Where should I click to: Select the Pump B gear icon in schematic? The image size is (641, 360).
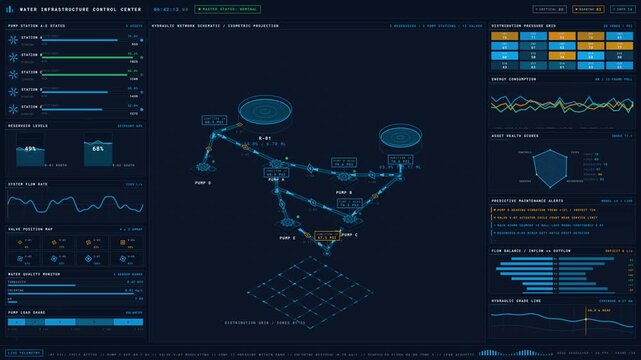coord(343,177)
